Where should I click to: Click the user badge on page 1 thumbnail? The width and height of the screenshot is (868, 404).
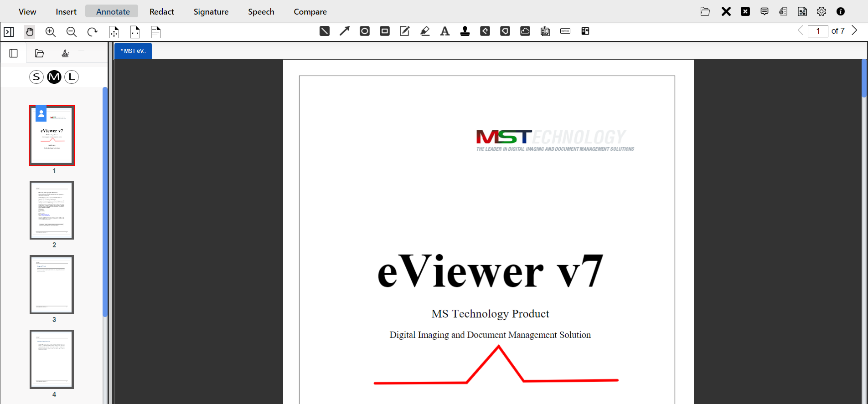coord(41,114)
